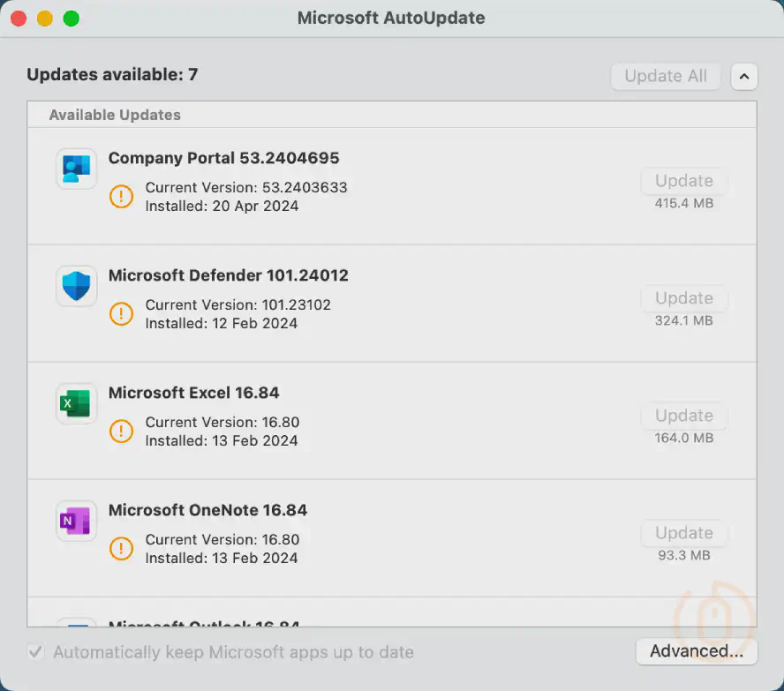Select the Company Portal 53.2404695 title
Screen dimensions: 784x691
(224, 158)
